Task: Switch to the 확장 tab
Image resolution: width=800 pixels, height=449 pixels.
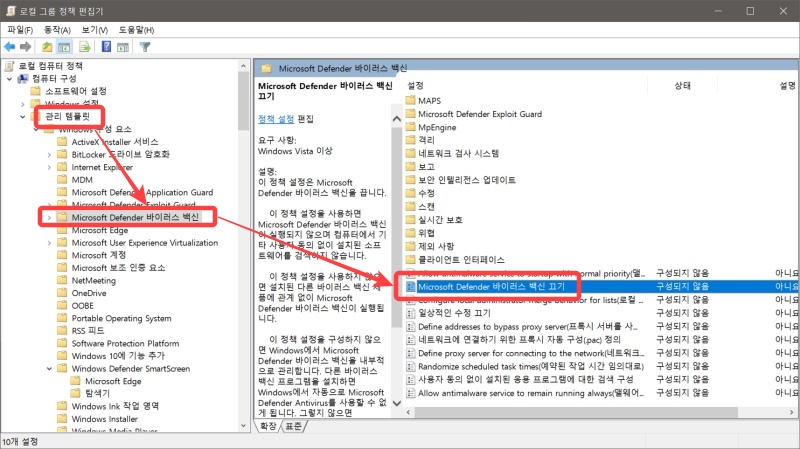Action: (267, 426)
